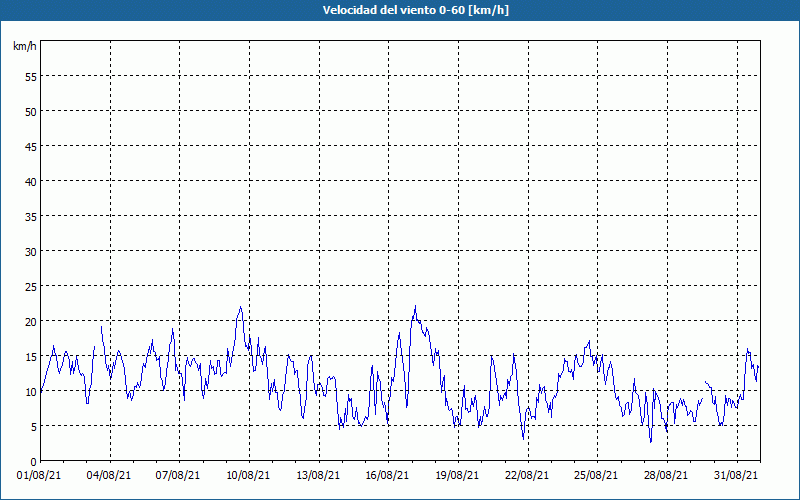Image resolution: width=800 pixels, height=500 pixels.
Task: Select the 5 value on the vertical axis
Action: click(34, 427)
